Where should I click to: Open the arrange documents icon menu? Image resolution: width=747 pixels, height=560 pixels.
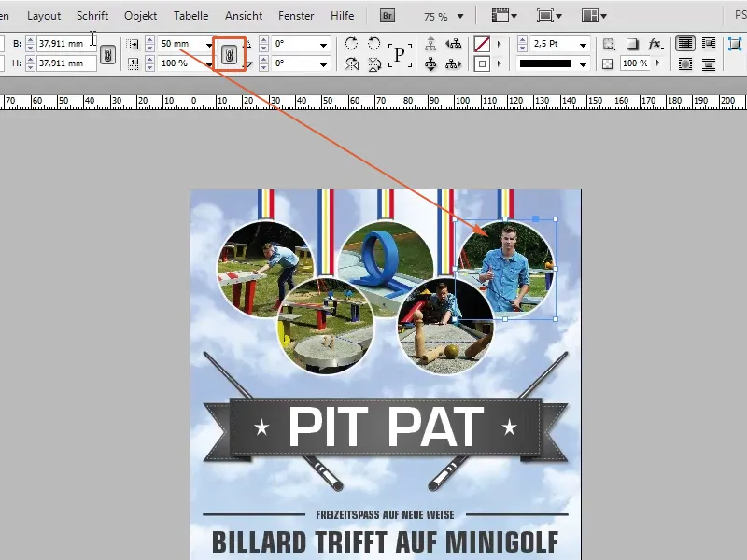594,16
